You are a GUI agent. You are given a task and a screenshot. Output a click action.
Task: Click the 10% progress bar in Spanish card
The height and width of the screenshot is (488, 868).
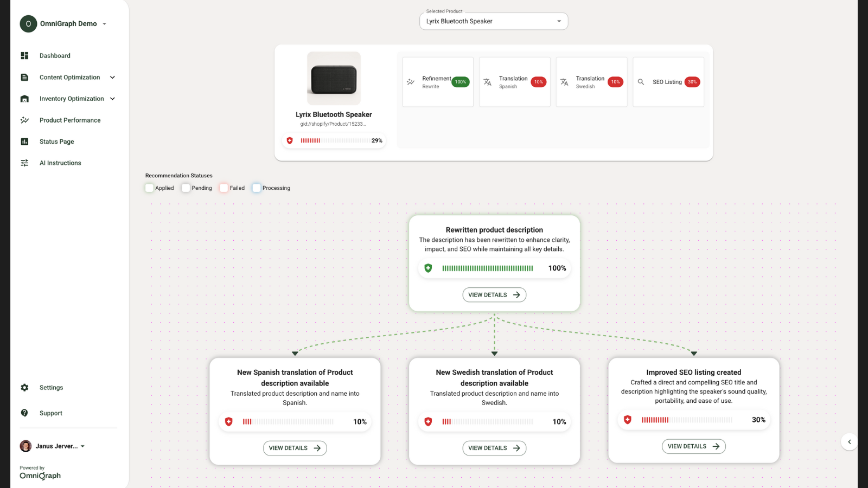point(288,422)
